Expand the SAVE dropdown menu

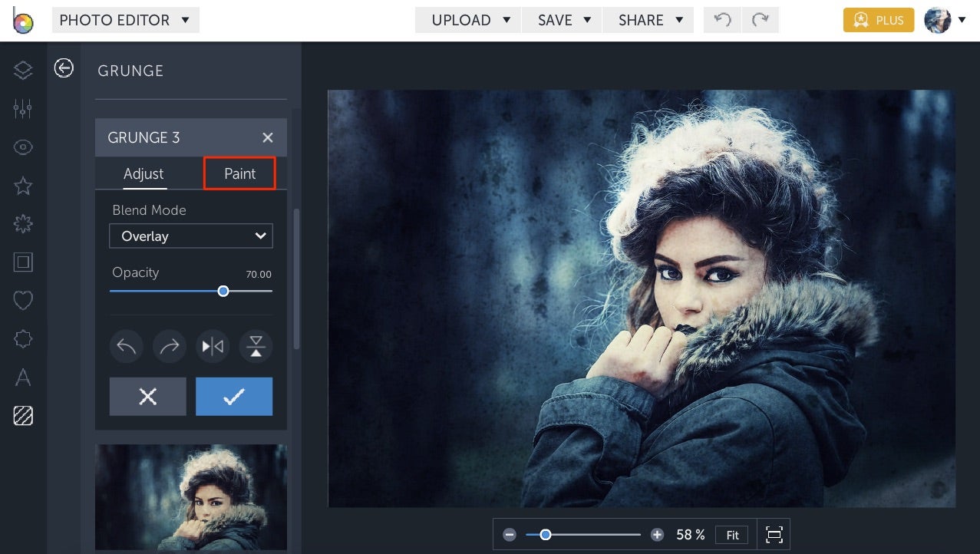coord(561,20)
